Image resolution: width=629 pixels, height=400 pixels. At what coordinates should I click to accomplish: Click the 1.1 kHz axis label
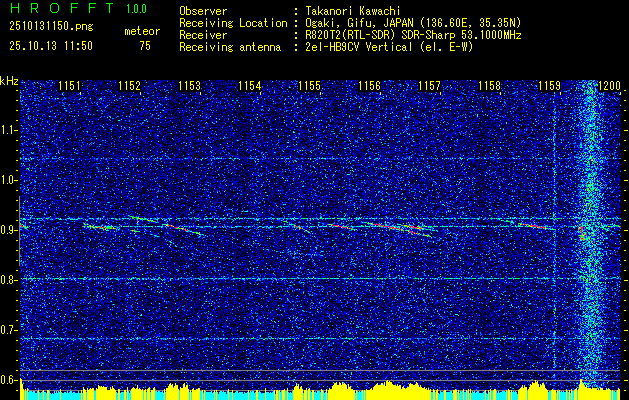[x=8, y=130]
